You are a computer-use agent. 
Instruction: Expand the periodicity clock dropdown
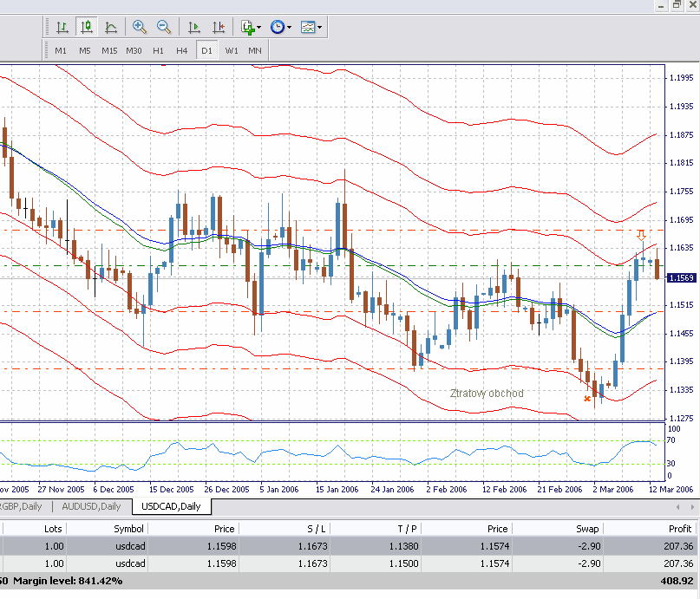289,28
